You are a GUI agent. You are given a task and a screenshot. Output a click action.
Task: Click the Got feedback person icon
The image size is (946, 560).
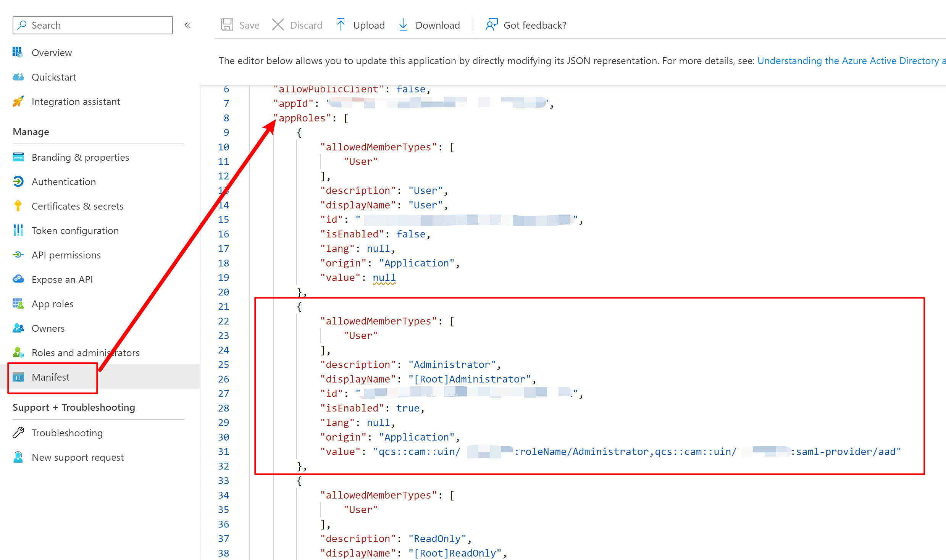click(x=491, y=25)
